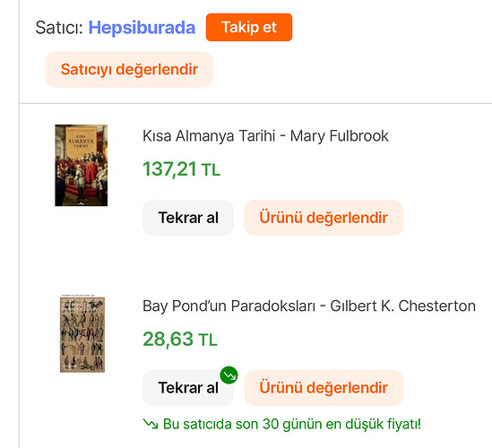Open the Bay Pond'un Paradoksları cover thumbnail
The width and height of the screenshot is (492, 448).
(82, 334)
